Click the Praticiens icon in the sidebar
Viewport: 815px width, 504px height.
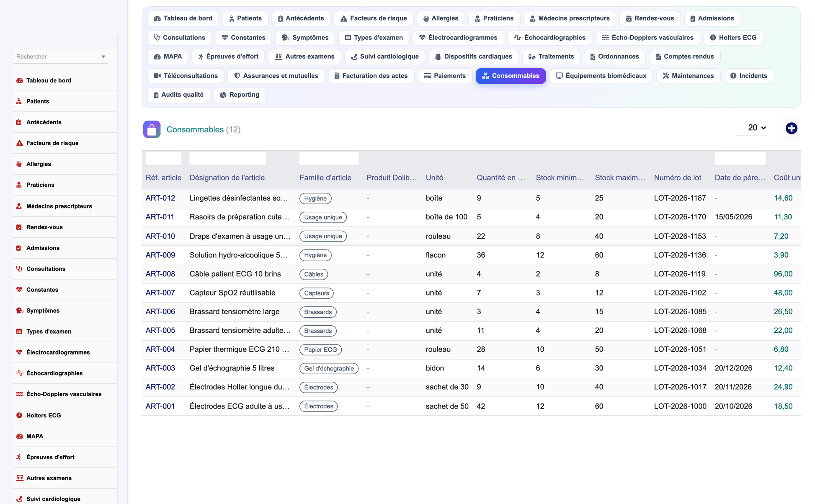(19, 185)
